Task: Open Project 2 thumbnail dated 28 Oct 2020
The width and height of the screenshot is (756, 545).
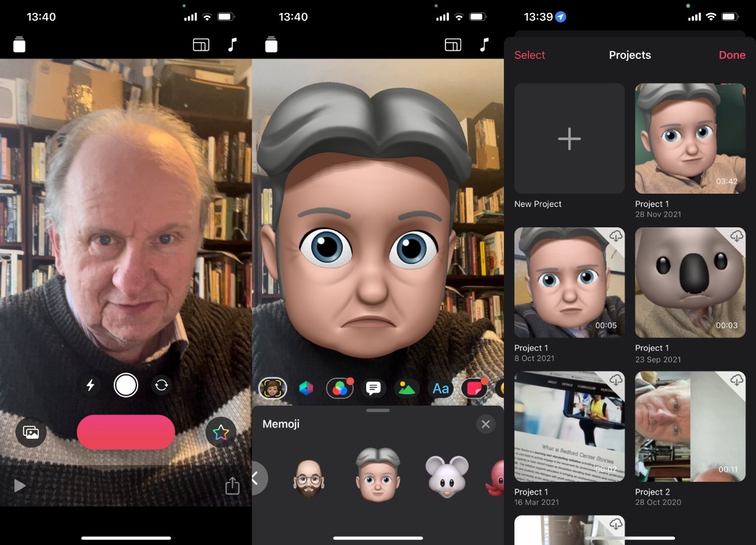Action: click(690, 427)
